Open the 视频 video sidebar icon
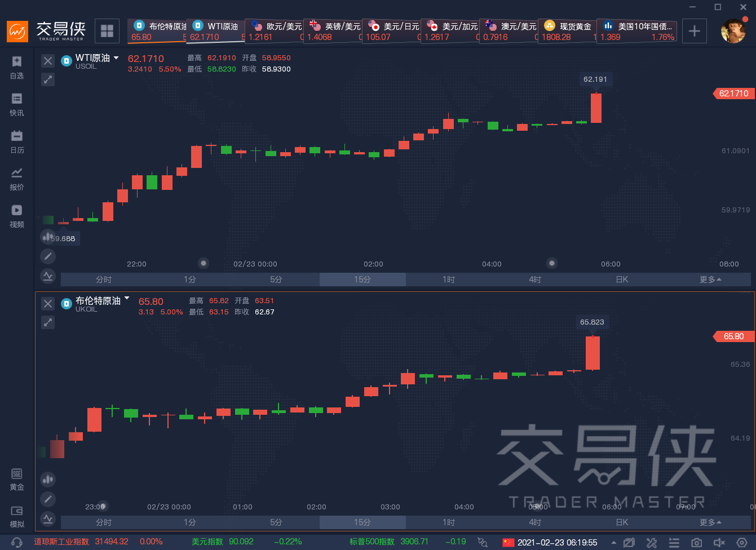 tap(17, 216)
